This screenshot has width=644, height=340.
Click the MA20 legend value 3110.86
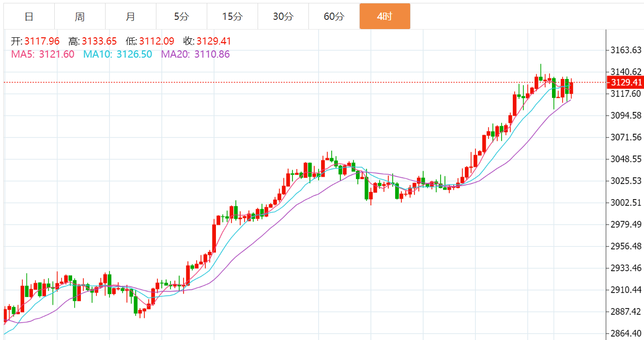pyautogui.click(x=212, y=54)
